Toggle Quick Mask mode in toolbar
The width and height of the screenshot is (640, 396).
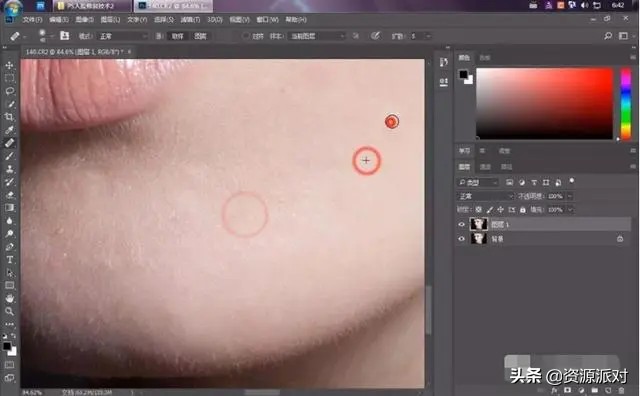coord(9,365)
